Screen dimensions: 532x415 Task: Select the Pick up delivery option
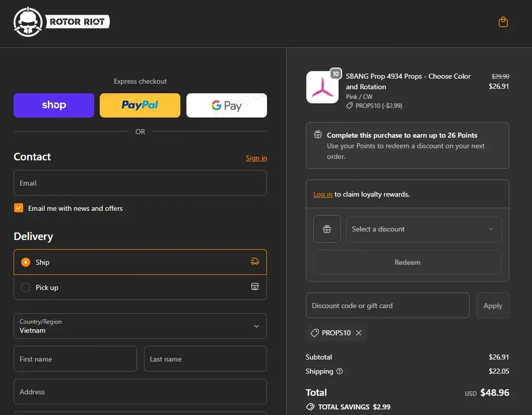tap(140, 287)
